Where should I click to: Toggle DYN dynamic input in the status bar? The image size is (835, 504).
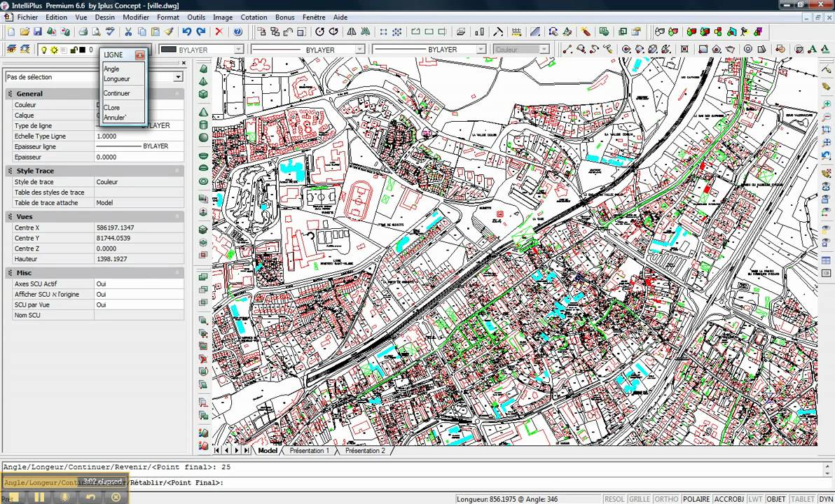[826, 498]
